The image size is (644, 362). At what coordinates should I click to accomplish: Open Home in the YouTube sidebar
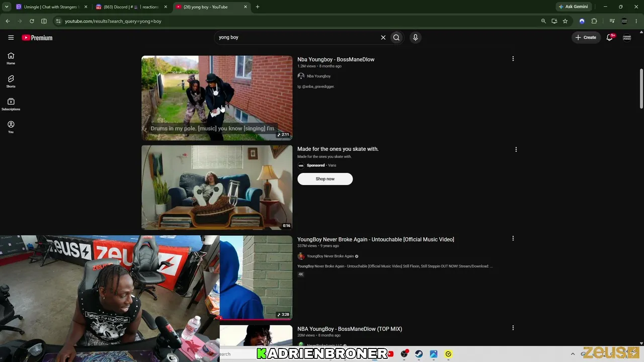(x=11, y=58)
